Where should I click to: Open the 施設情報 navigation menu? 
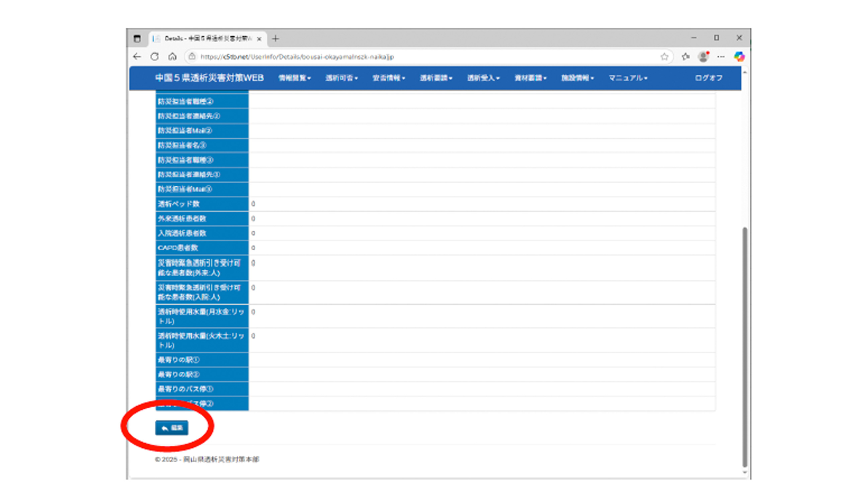pos(577,78)
